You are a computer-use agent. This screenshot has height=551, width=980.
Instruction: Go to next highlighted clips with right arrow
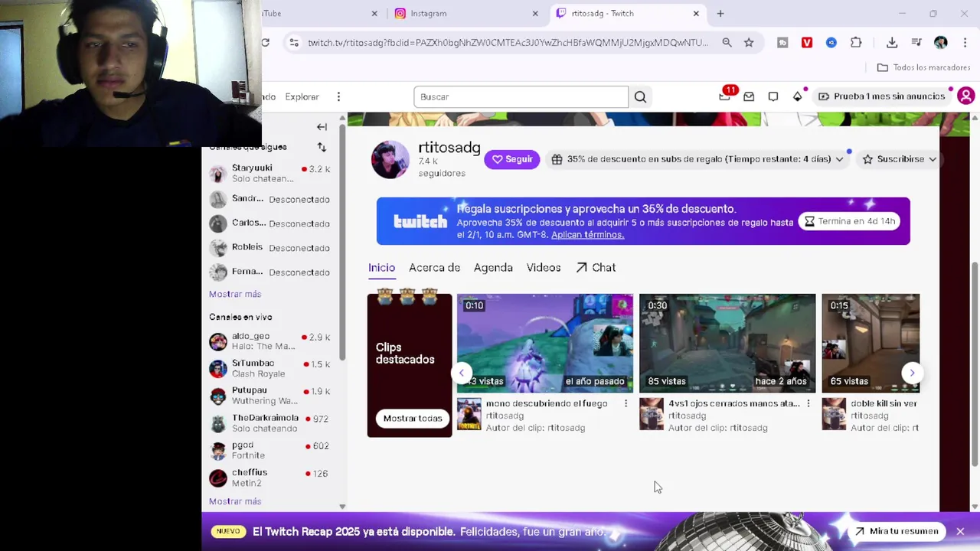point(912,373)
